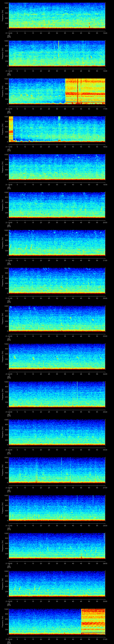114x644 pixels.
Task: Select the spectrogram panel starting at 21:27:00
Action: tap(57, 508)
